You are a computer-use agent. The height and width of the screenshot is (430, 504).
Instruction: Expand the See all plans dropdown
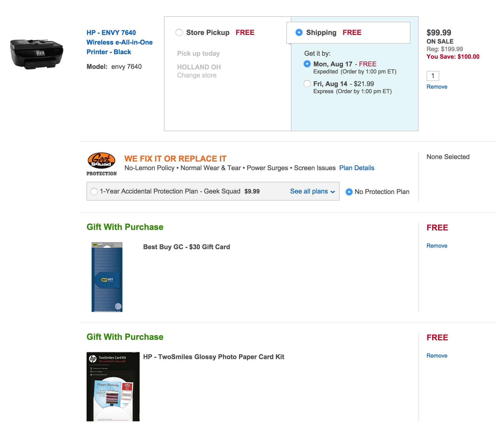click(312, 191)
